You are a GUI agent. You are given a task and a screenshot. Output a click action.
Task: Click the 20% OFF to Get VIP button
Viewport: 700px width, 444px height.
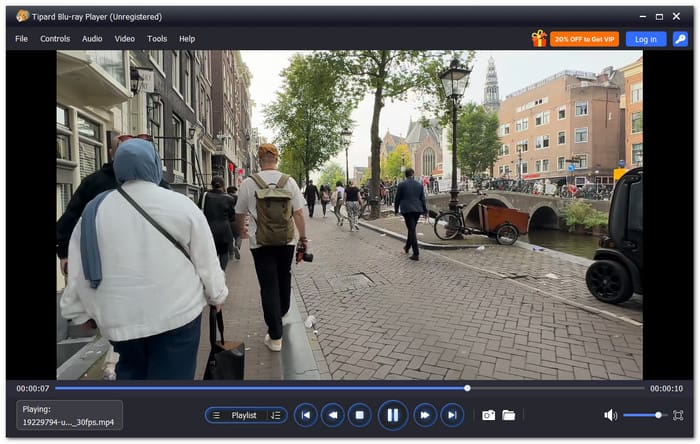584,39
